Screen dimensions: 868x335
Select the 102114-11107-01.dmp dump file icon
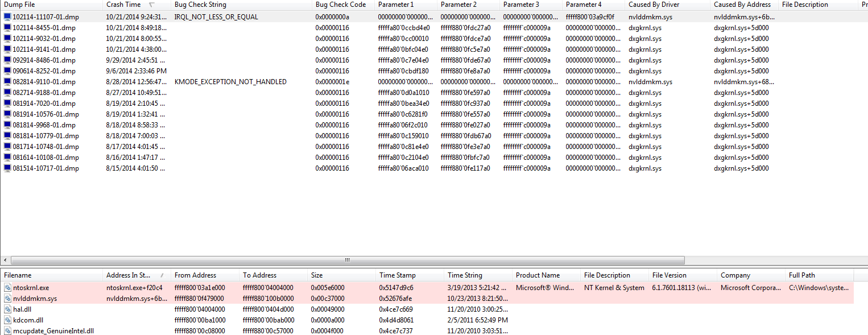coord(7,17)
